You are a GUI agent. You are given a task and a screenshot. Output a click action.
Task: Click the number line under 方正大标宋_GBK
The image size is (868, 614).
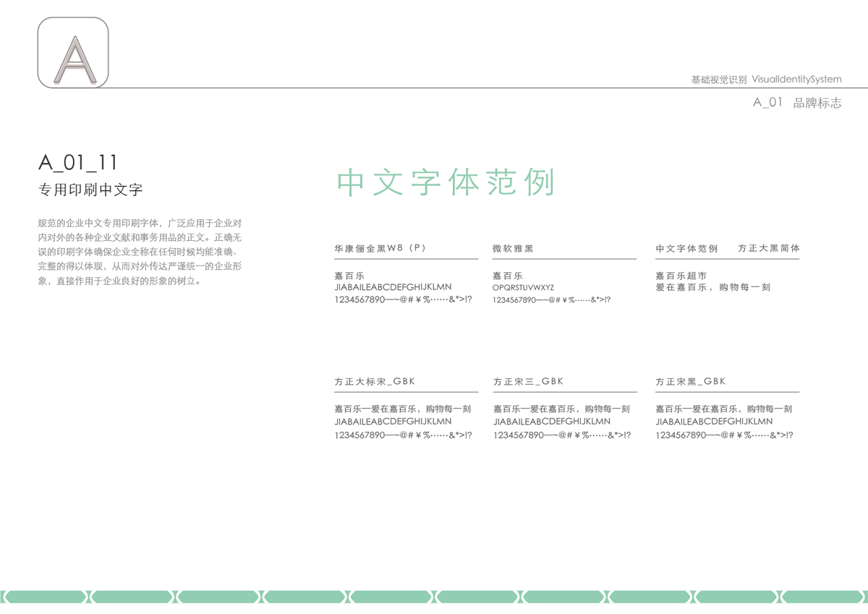point(403,435)
